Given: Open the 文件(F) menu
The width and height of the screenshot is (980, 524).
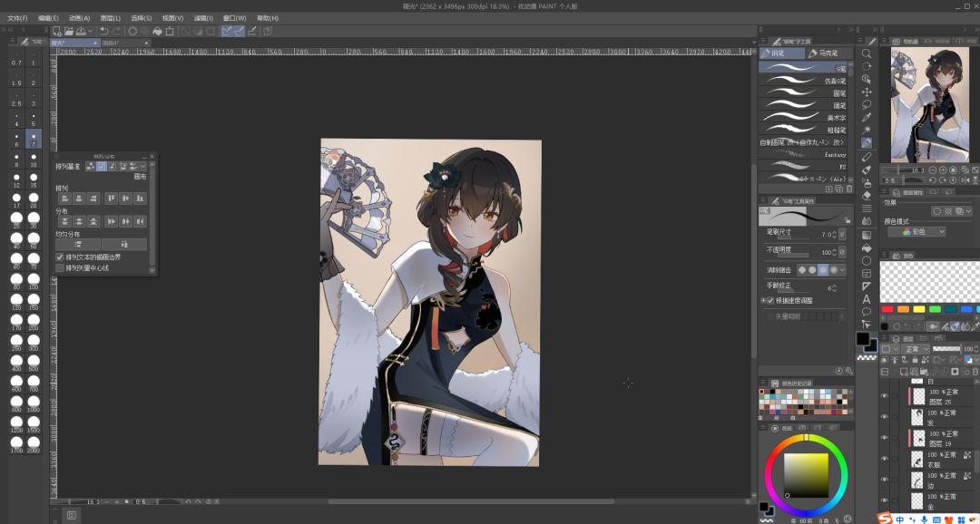Looking at the screenshot, I should click(17, 18).
